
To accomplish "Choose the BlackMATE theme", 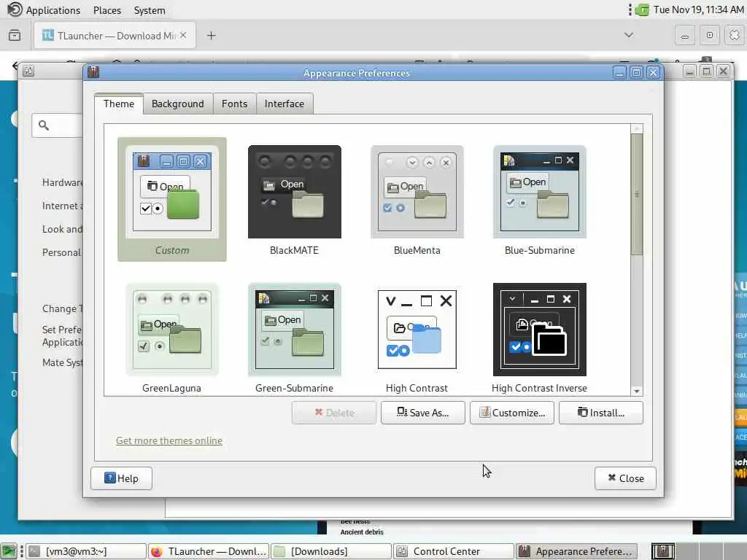I will coord(295,200).
